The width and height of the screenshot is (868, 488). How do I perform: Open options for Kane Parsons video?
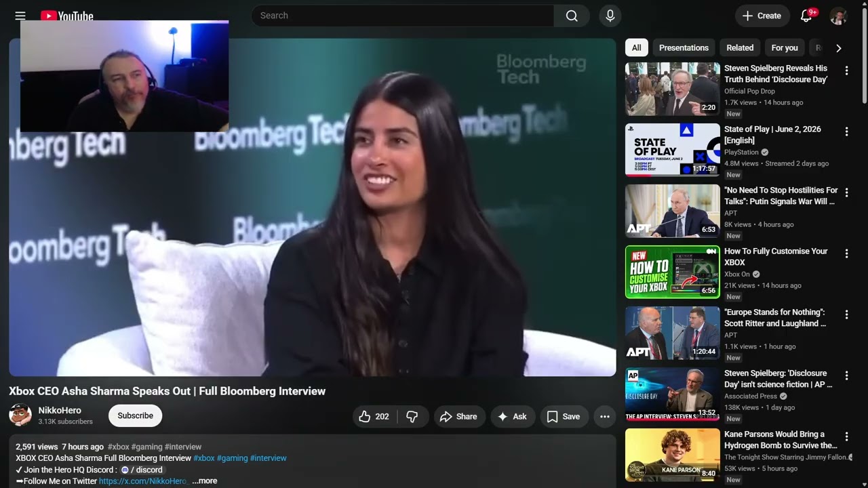click(x=846, y=436)
